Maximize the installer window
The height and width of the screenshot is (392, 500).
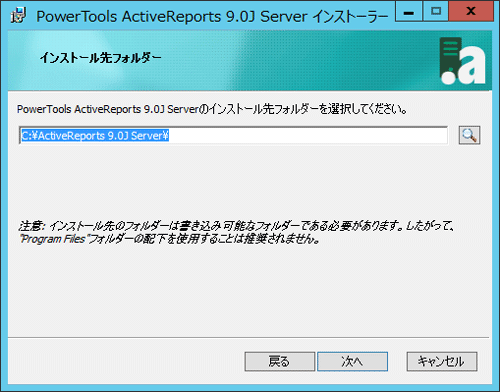(x=436, y=12)
